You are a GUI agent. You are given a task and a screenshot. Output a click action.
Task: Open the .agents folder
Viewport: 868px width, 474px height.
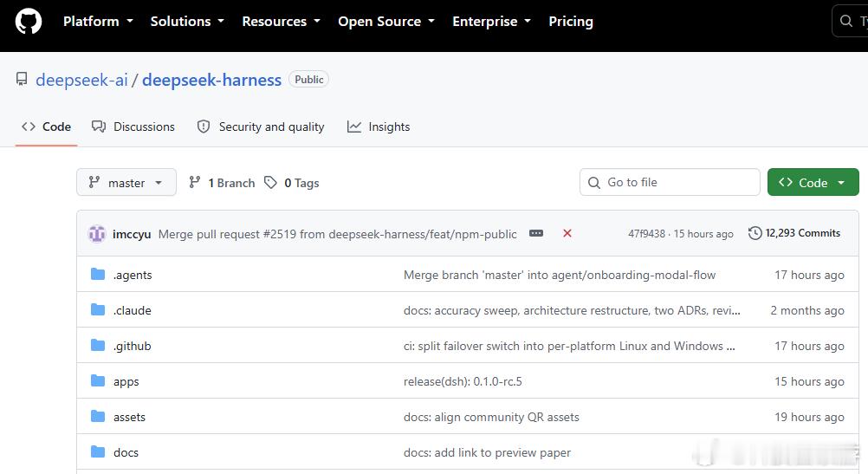[133, 275]
